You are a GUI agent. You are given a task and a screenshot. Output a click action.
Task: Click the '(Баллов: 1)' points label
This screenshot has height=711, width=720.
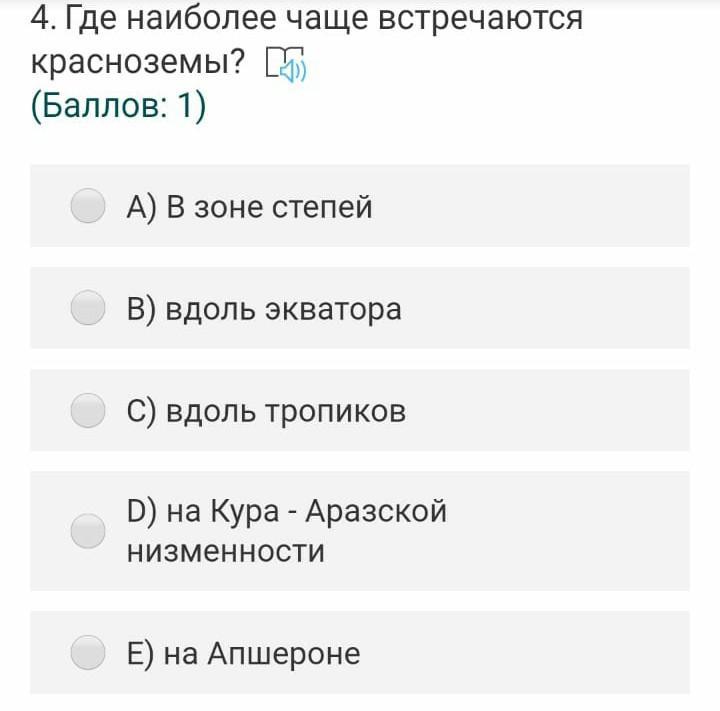coord(118,105)
